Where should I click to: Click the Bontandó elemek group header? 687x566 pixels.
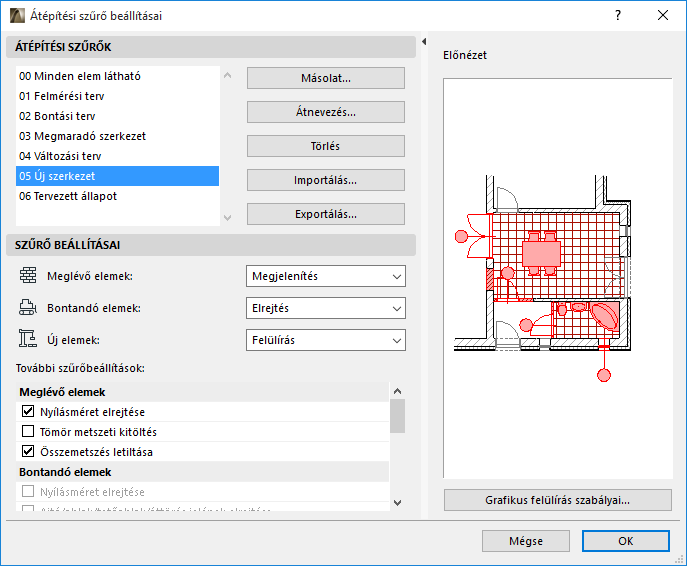202,472
